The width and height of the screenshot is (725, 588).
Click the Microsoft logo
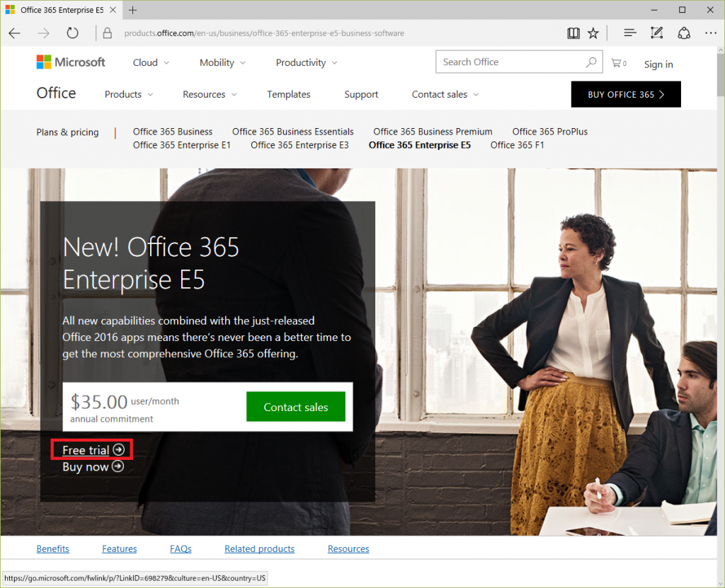[x=71, y=62]
